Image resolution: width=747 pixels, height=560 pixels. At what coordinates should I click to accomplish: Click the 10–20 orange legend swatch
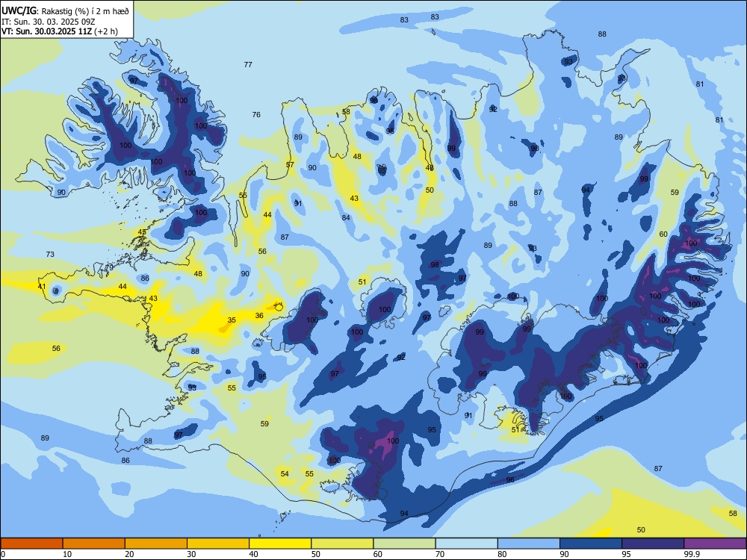pyautogui.click(x=94, y=544)
